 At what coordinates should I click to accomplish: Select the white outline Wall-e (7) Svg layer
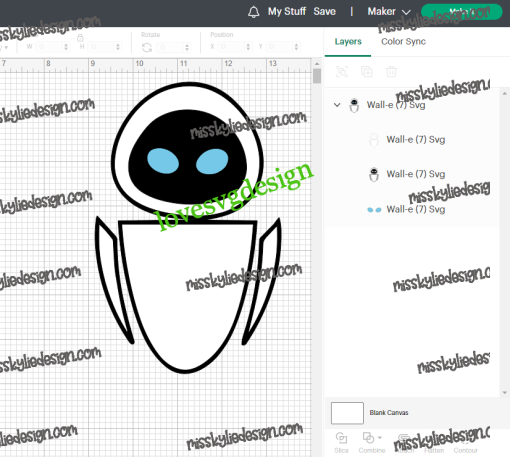tap(412, 140)
